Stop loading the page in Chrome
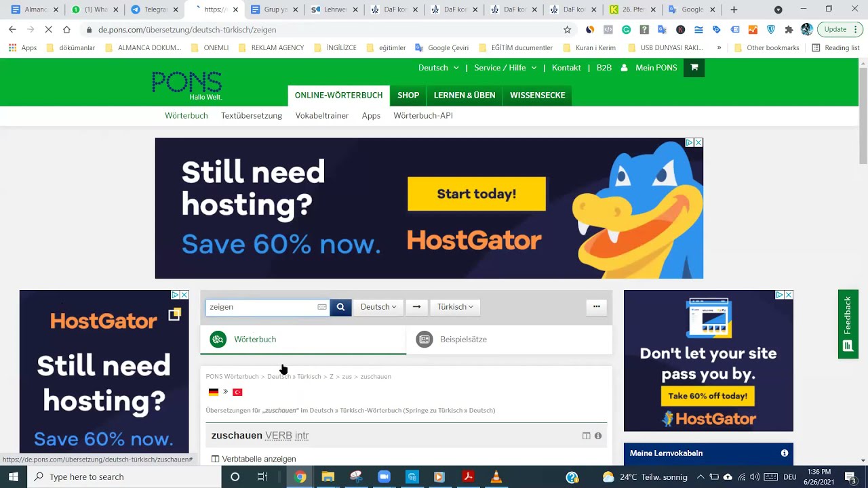This screenshot has width=868, height=488. tap(48, 30)
